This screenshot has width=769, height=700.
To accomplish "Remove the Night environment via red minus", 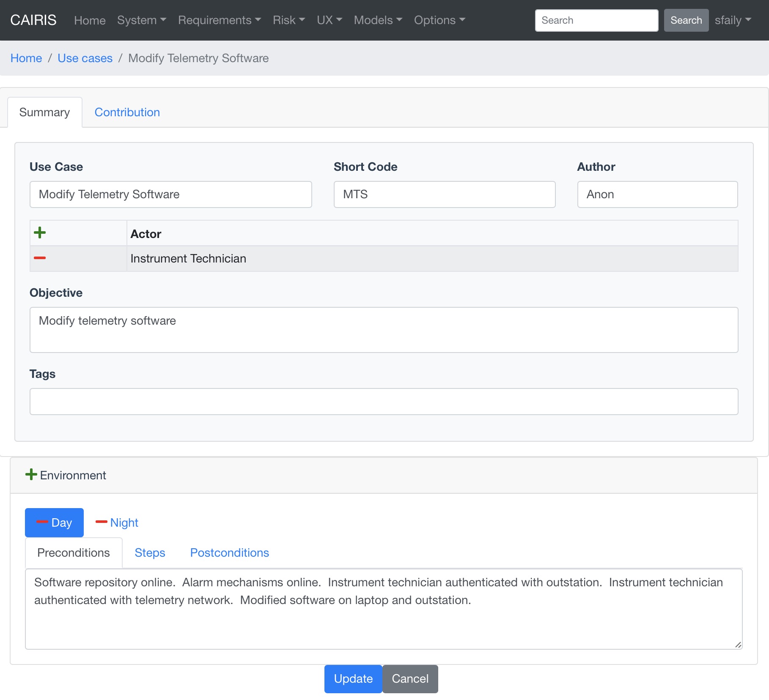I will click(x=101, y=522).
